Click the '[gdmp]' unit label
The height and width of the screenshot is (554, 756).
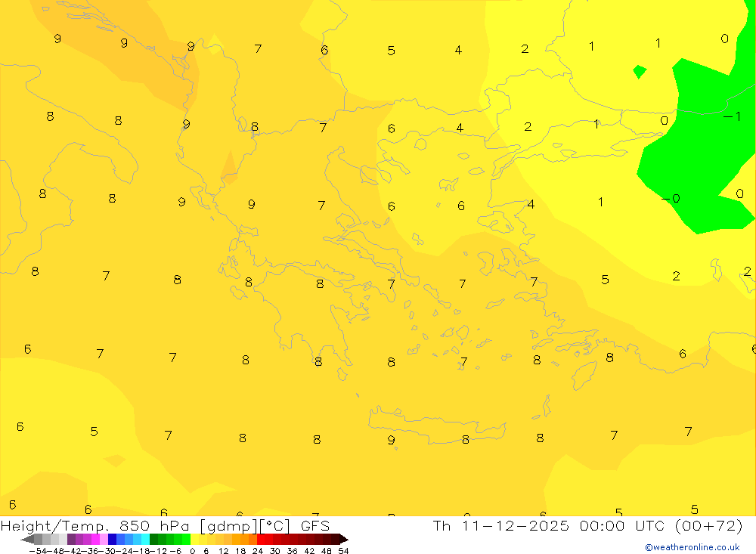(228, 526)
